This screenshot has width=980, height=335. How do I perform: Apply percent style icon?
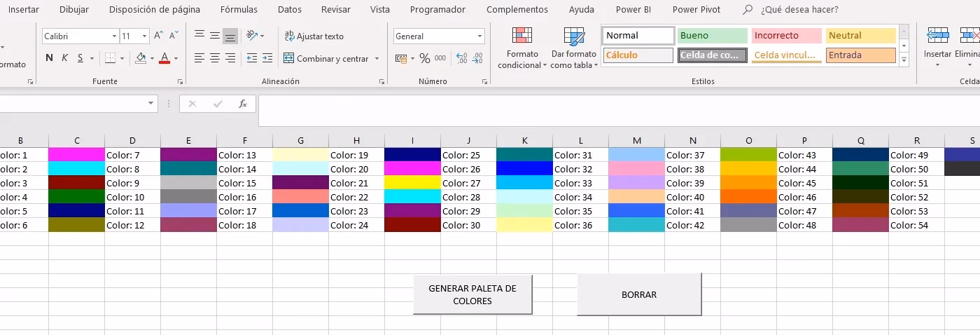[426, 58]
